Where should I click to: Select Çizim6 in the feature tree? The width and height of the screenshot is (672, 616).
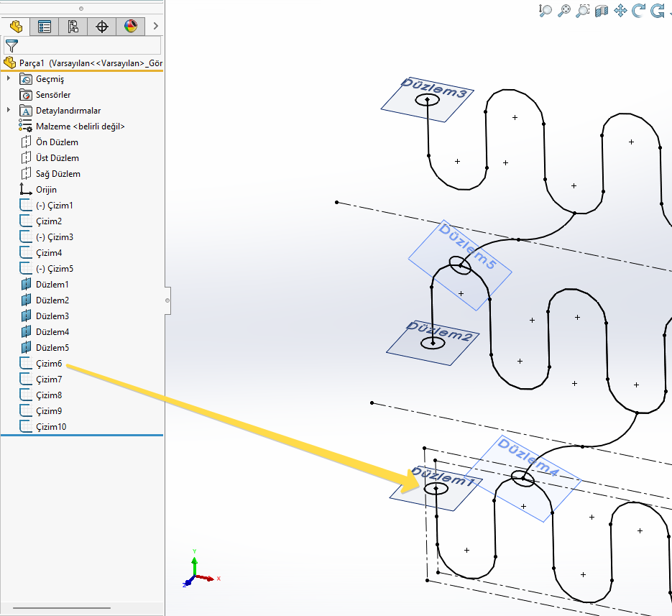pyautogui.click(x=49, y=364)
